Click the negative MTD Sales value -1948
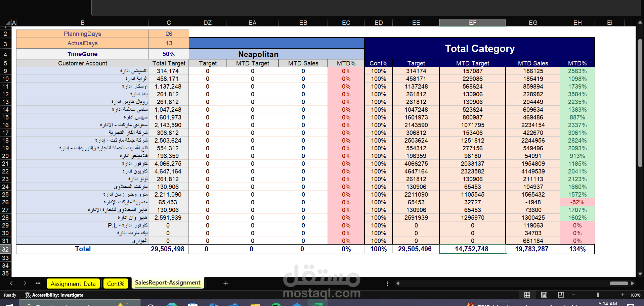The height and width of the screenshot is (306, 644). point(533,202)
